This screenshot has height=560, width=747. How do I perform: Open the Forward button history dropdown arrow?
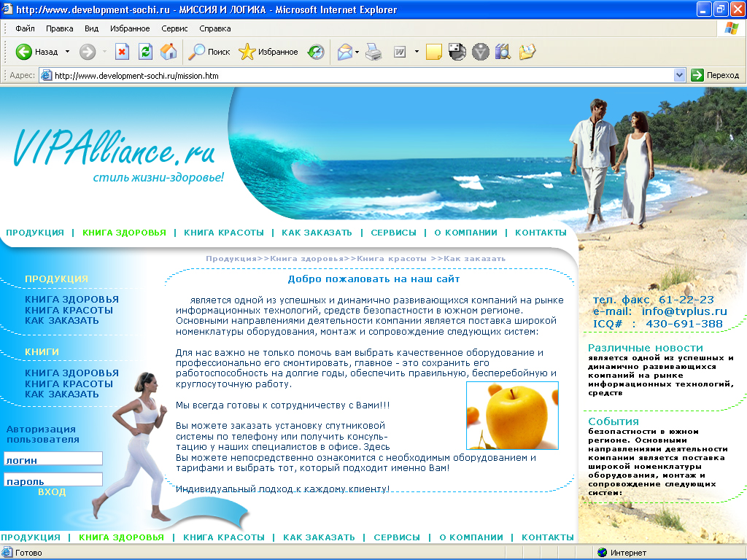pos(104,52)
